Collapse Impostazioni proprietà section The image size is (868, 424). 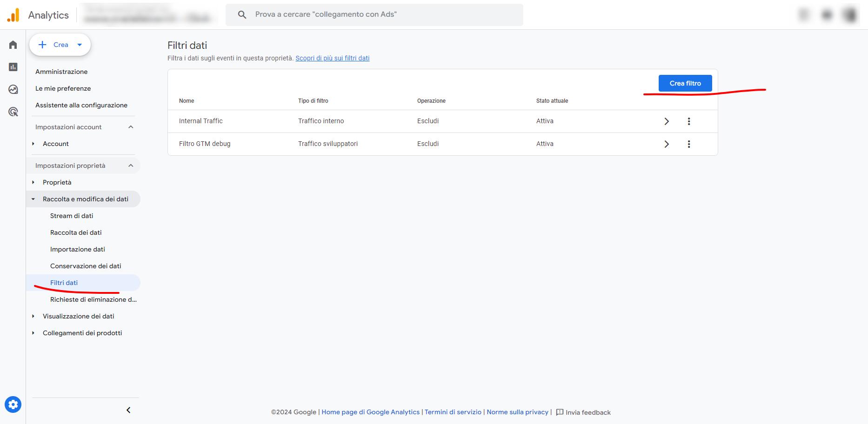tap(131, 166)
